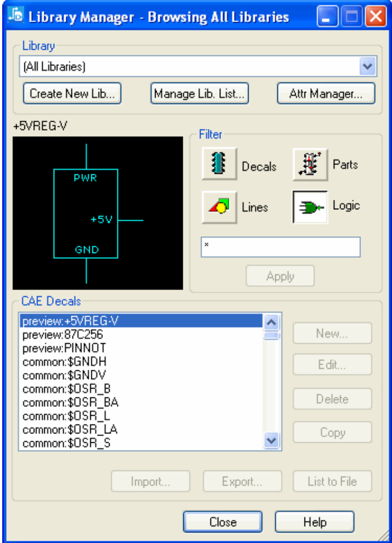Viewport: 392px width, 543px height.
Task: Click the filter text input field
Action: point(281,247)
